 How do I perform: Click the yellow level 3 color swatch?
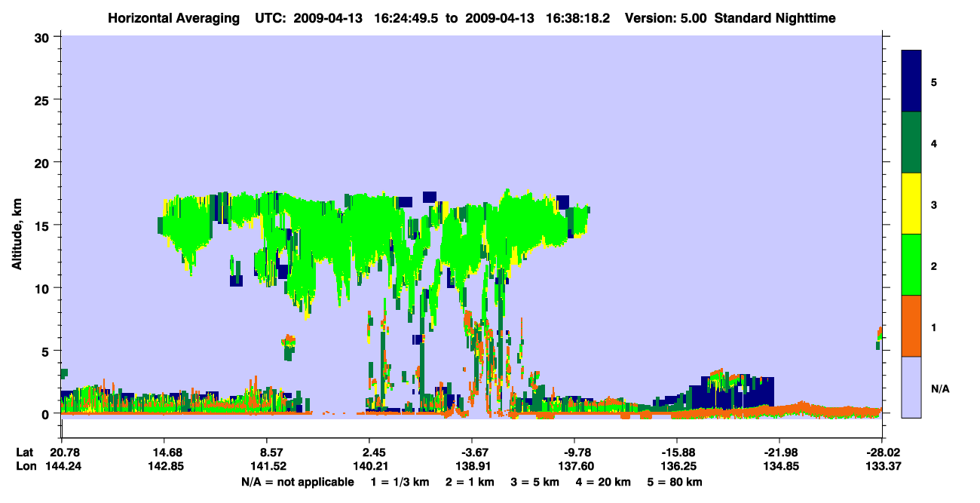911,204
